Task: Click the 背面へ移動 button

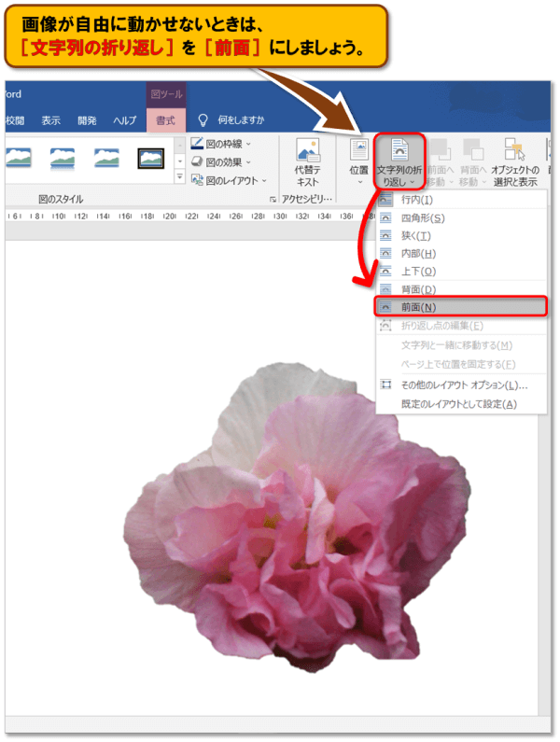Action: point(473,162)
